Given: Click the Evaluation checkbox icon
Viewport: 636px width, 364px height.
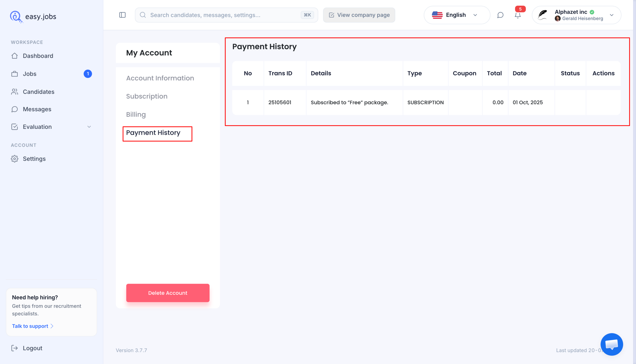Looking at the screenshot, I should point(14,127).
